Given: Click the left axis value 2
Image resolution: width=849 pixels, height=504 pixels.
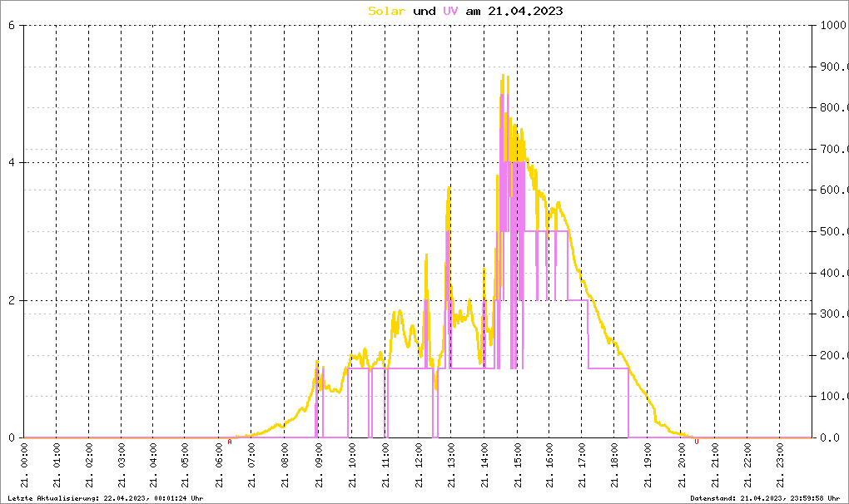Looking at the screenshot, I should (12, 301).
